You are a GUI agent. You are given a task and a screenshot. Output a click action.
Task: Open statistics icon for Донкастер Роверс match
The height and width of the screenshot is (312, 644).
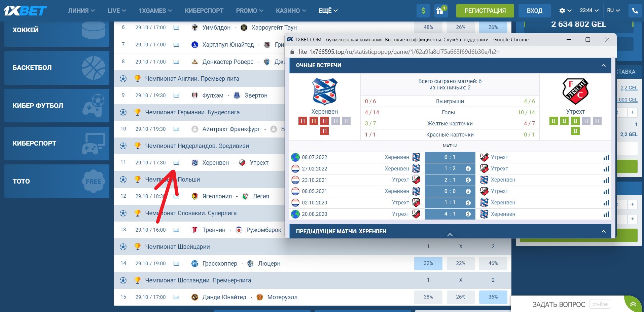click(x=176, y=62)
